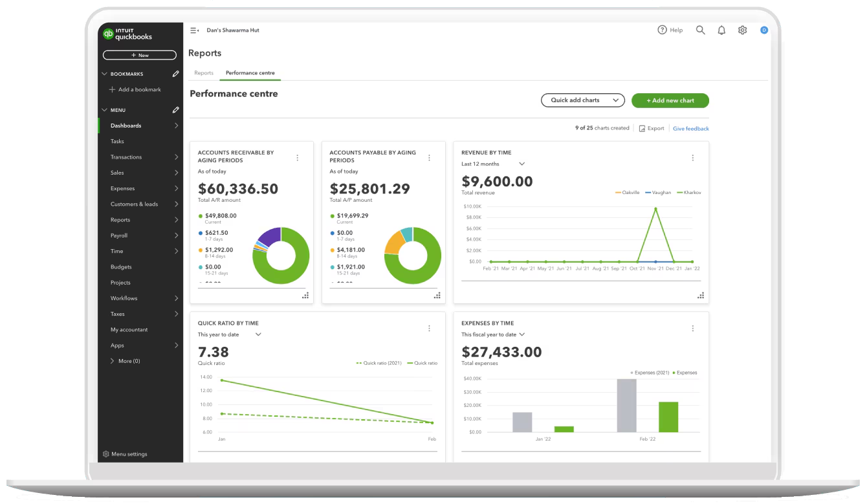Open Expenses in the sidebar menu

coord(123,188)
